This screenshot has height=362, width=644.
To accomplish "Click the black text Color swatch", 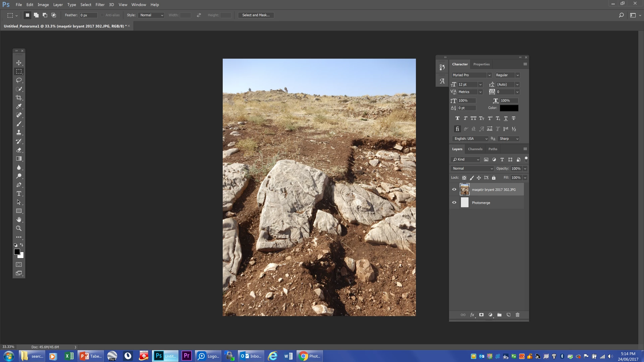I will (509, 108).
